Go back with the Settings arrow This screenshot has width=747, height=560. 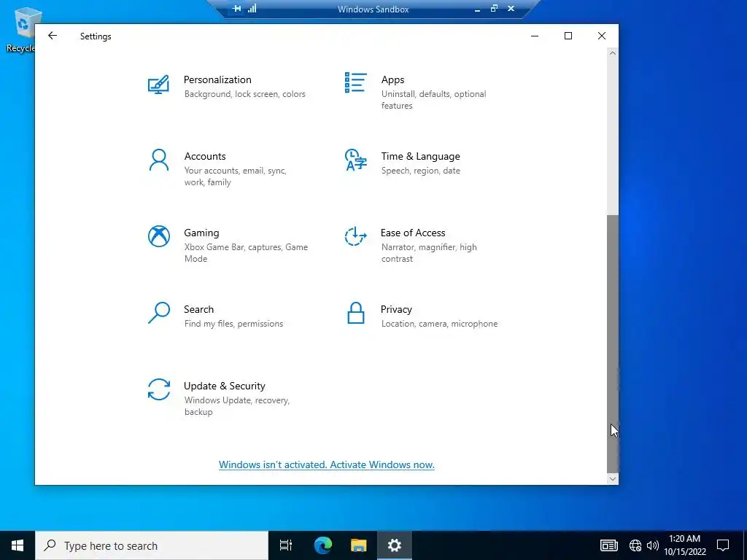pyautogui.click(x=53, y=36)
